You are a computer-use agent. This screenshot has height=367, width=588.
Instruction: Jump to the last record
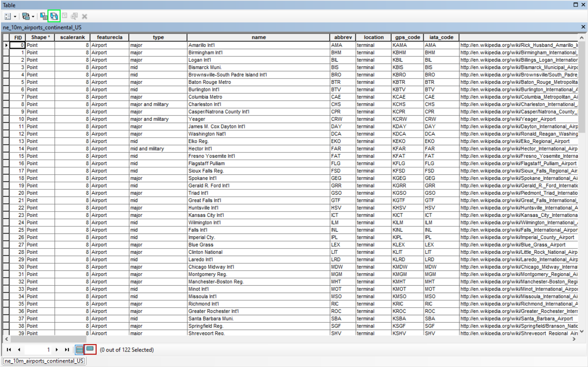pos(67,350)
